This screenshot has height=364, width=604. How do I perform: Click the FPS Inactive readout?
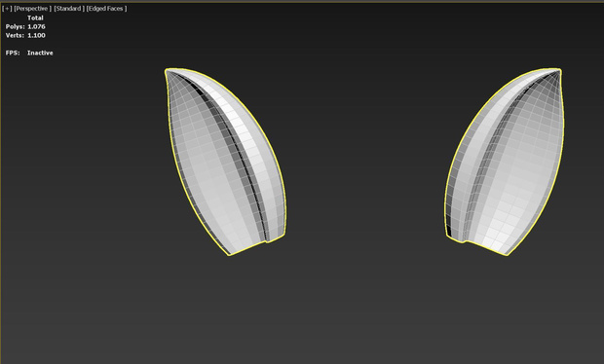(29, 53)
